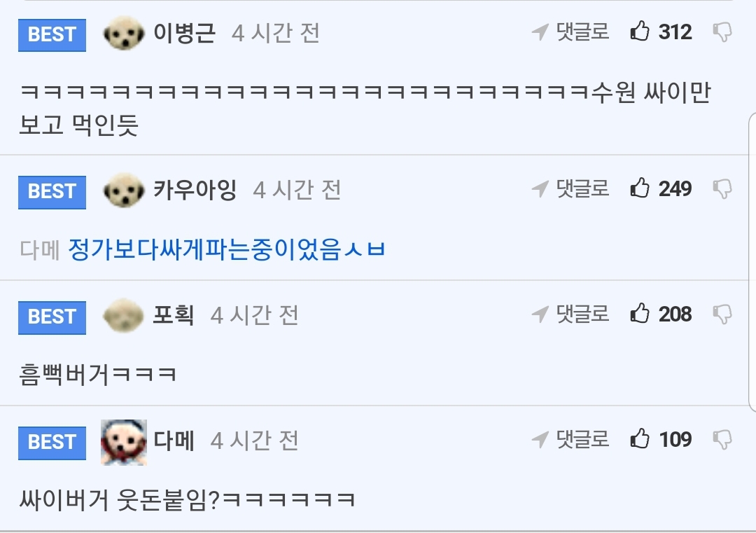Viewport: 756px width, 533px height.
Task: View 다메's profile picture with red scarf
Action: pos(124,443)
